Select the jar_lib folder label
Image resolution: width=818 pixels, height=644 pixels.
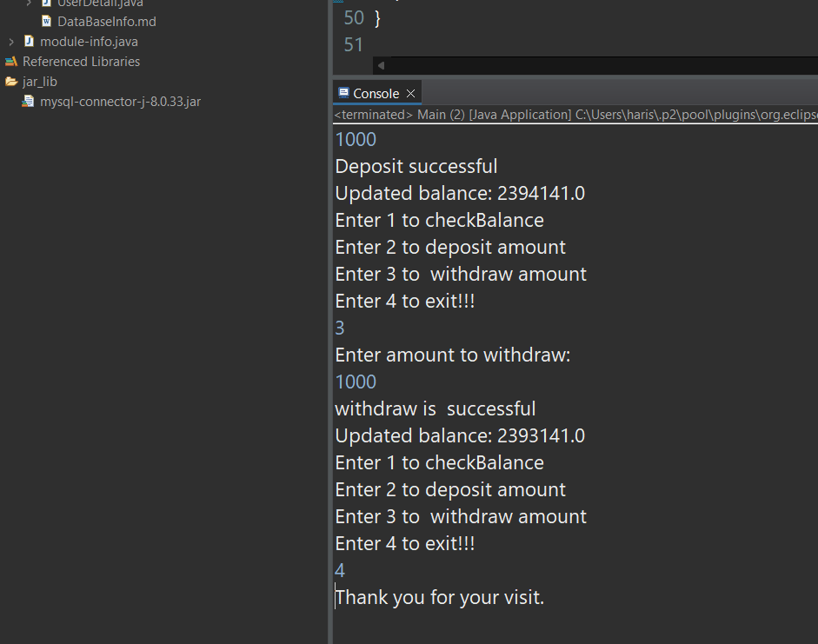pos(40,82)
